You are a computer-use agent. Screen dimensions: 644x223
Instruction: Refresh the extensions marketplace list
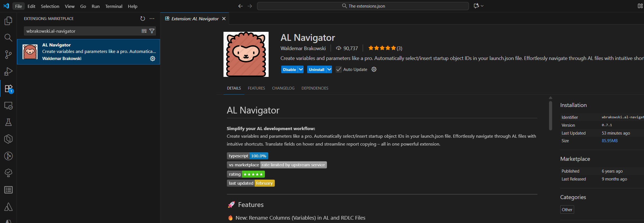143,19
